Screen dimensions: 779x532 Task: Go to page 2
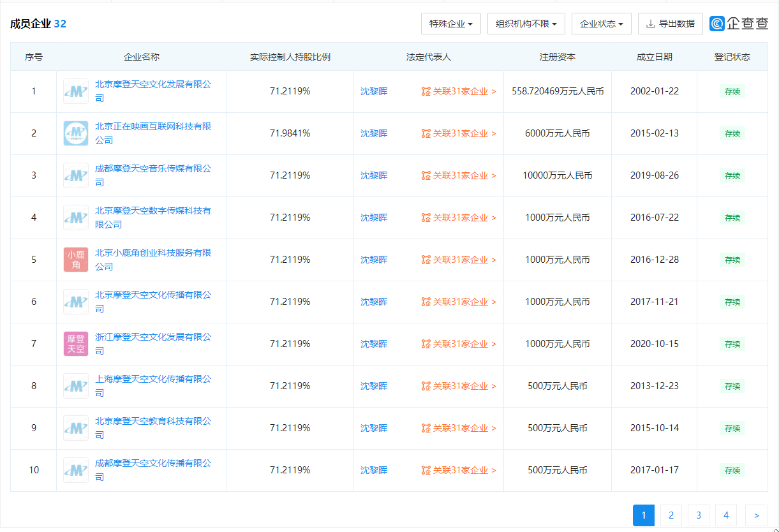(671, 515)
